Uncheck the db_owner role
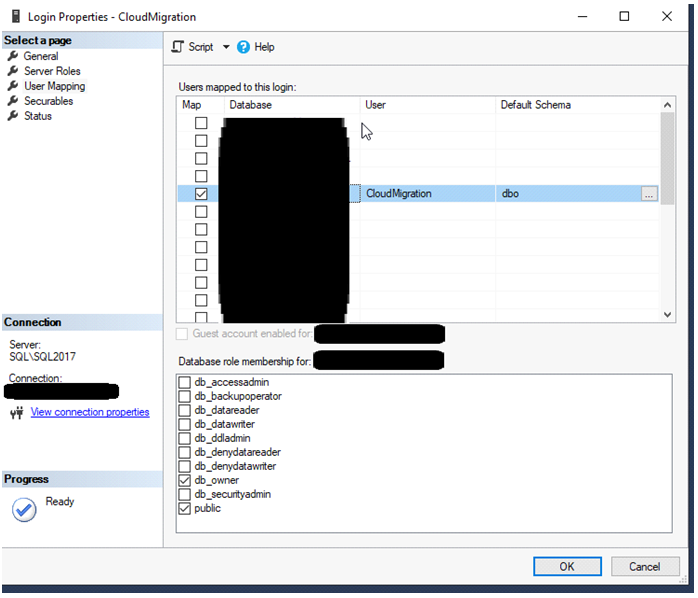This screenshot has height=598, width=698. click(x=184, y=480)
